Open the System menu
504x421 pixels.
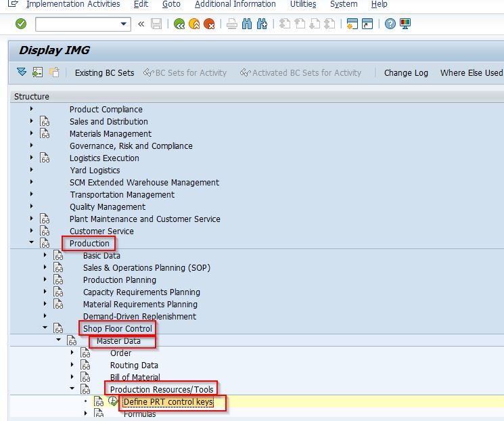coord(344,4)
